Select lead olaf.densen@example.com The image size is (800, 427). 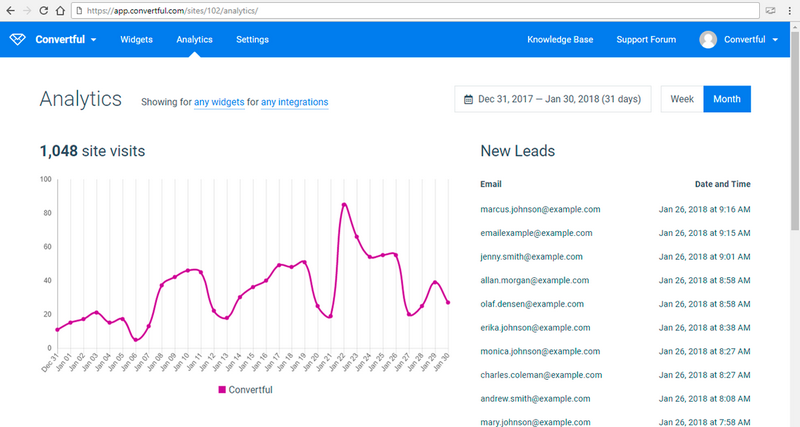point(532,304)
